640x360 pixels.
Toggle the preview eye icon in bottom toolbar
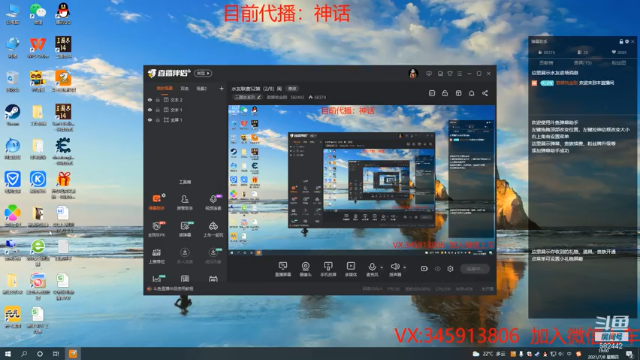pos(438,269)
